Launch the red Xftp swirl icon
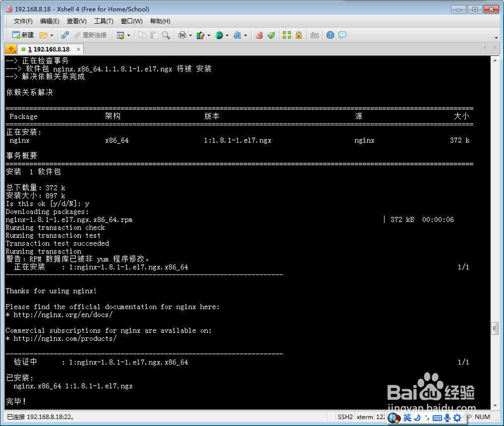 click(259, 35)
